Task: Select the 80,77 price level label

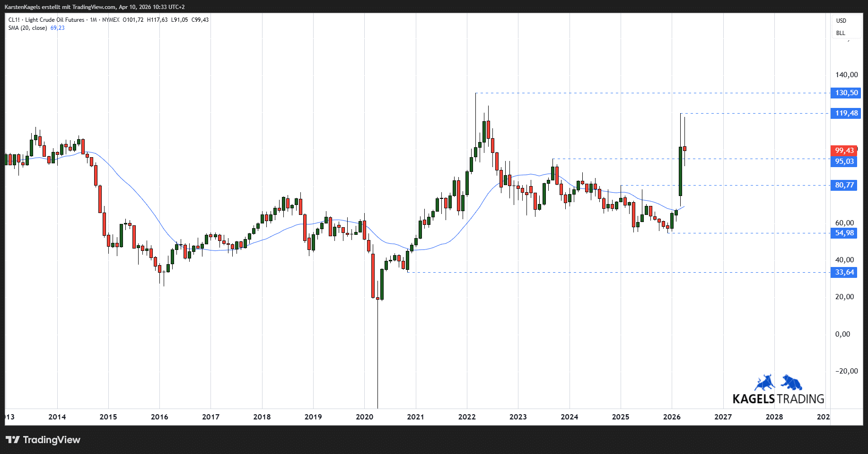Action: (844, 185)
